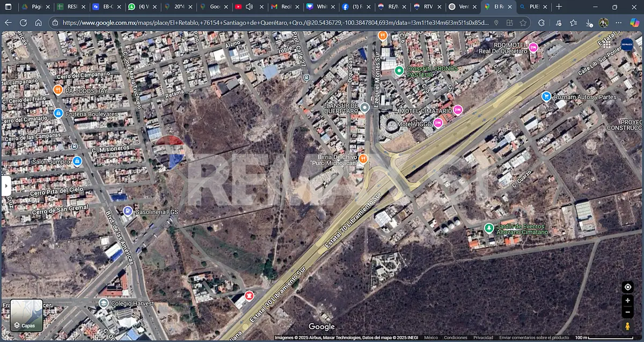Click the address bar URL field
Screen dimensions: 644x342
click(x=275, y=23)
